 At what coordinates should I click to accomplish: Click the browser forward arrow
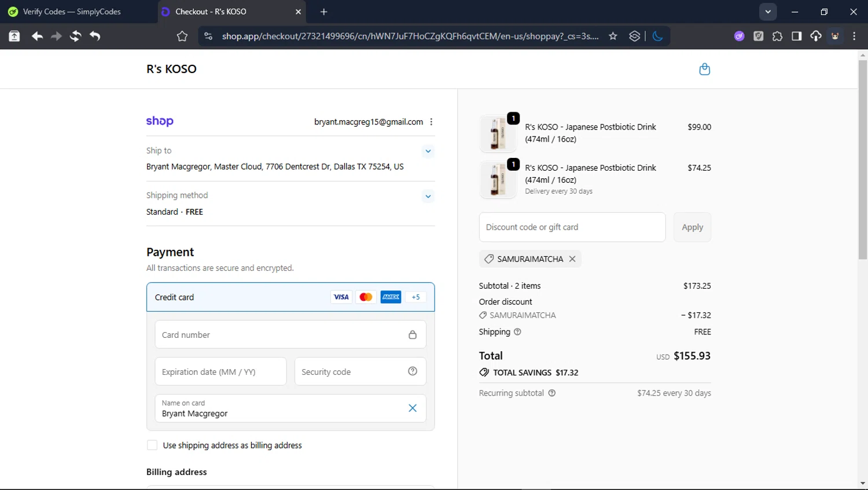(56, 36)
